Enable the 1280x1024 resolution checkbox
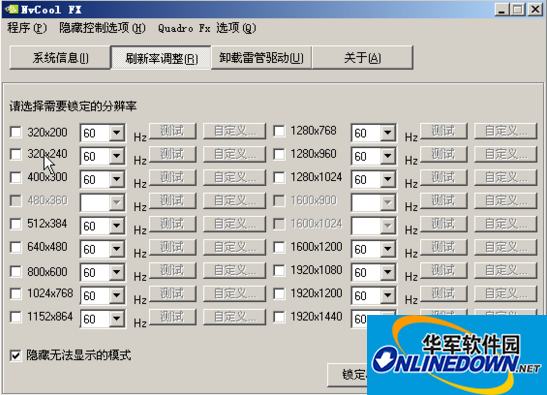547x395 pixels. (279, 177)
